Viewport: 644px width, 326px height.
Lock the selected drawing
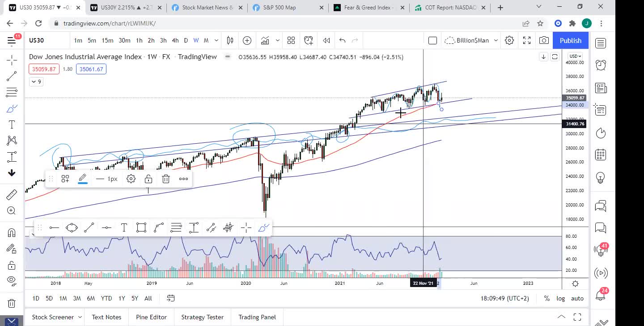pos(148,179)
